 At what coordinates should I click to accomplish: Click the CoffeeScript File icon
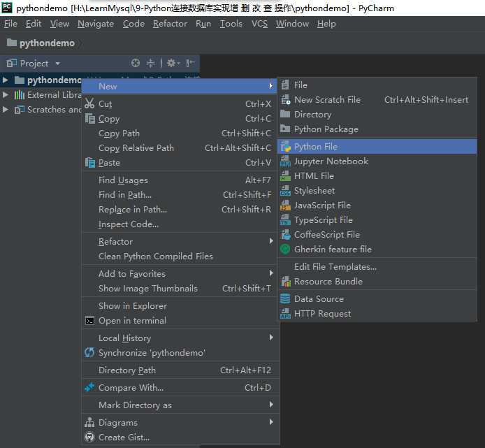pos(286,235)
